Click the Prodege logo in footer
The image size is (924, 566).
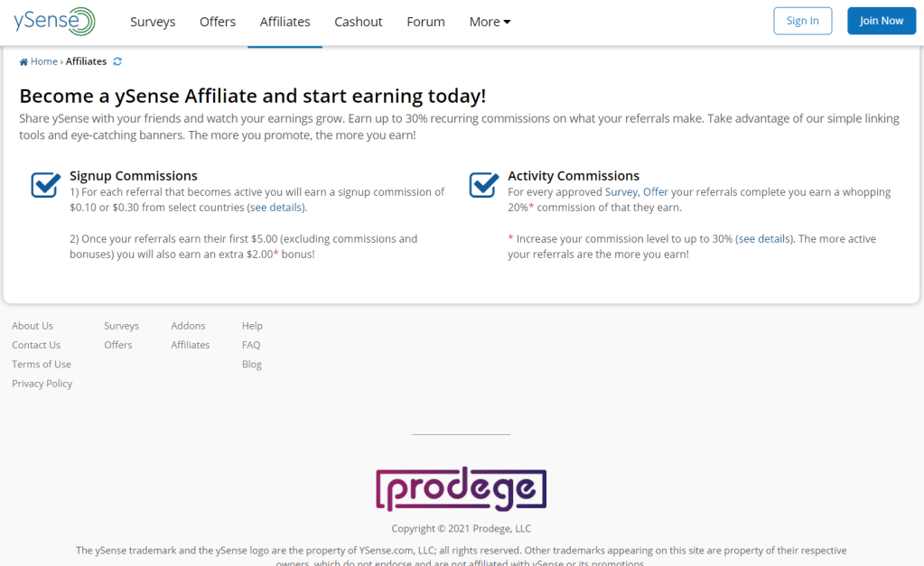point(461,489)
